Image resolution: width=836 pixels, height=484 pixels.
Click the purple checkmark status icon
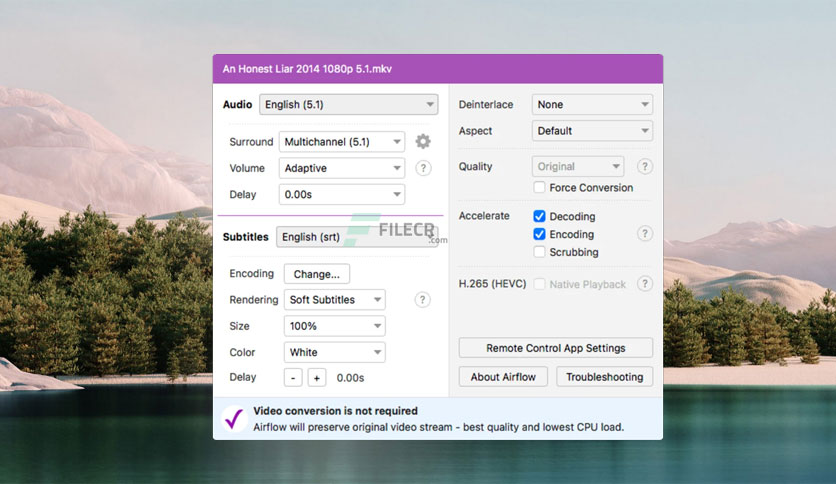click(x=234, y=418)
